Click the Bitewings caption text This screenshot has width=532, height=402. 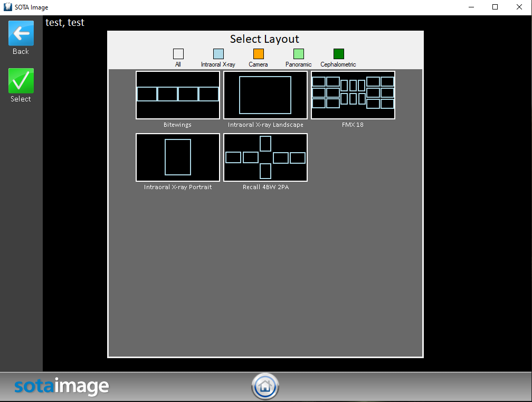(177, 125)
